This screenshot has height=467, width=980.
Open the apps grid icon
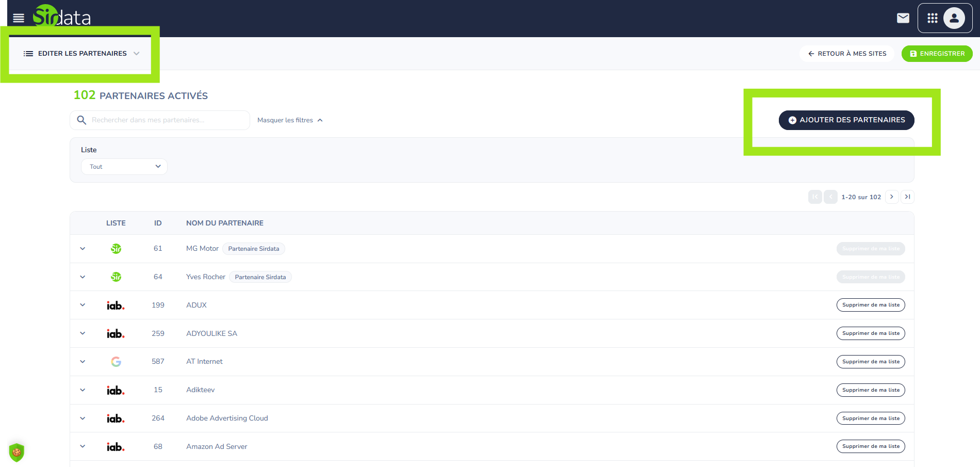point(932,18)
